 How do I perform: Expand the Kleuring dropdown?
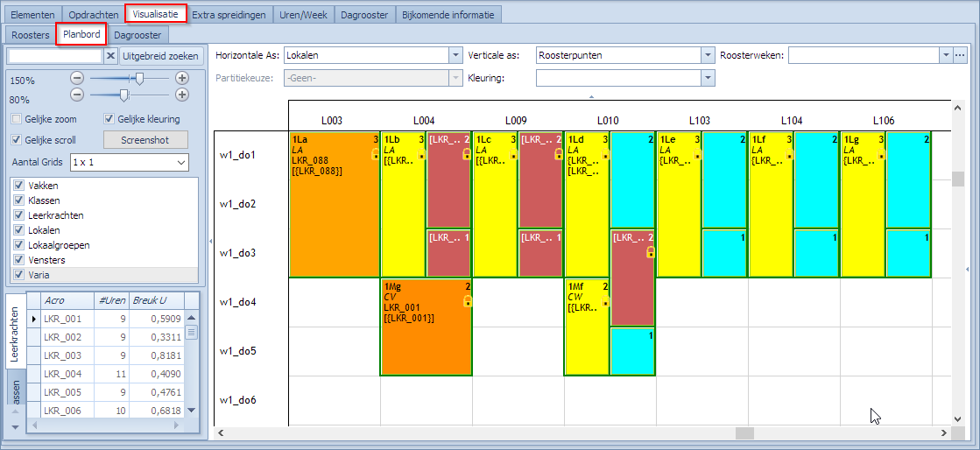pos(708,78)
